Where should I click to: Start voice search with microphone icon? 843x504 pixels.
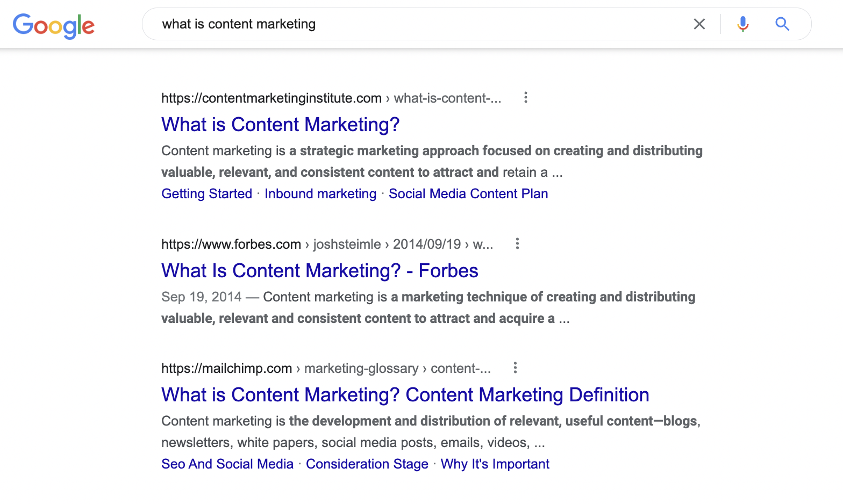(742, 24)
